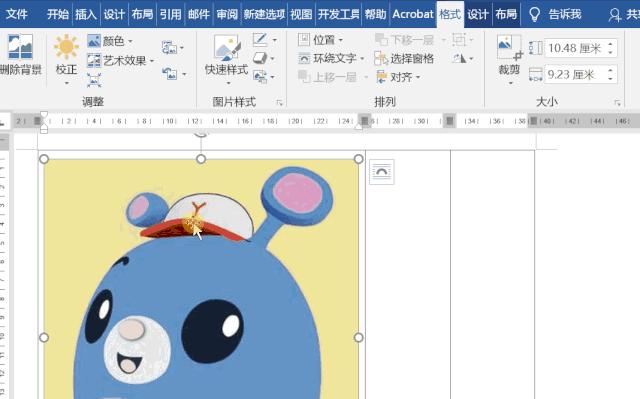Click the 对齐 align icon

[382, 77]
